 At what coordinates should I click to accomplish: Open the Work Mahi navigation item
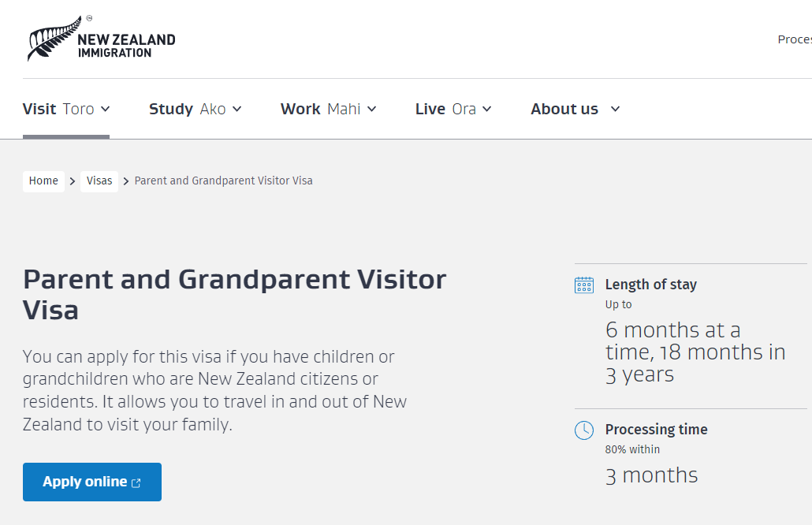320,109
